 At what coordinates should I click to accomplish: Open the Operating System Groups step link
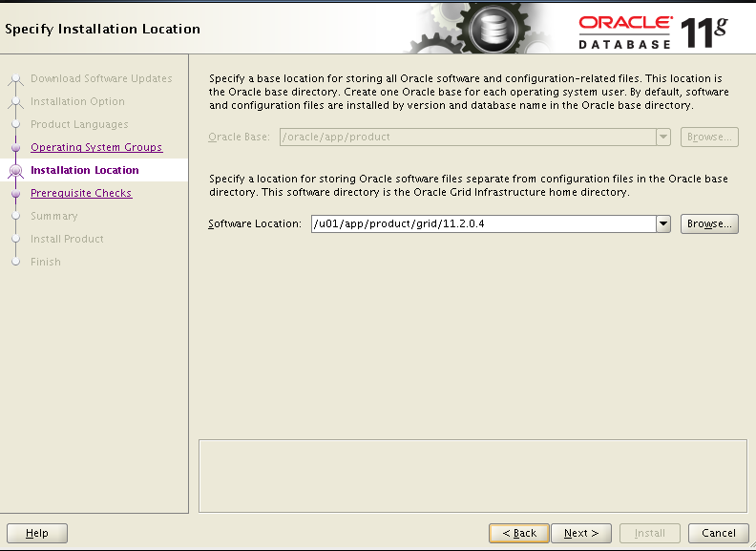pyautogui.click(x=96, y=147)
